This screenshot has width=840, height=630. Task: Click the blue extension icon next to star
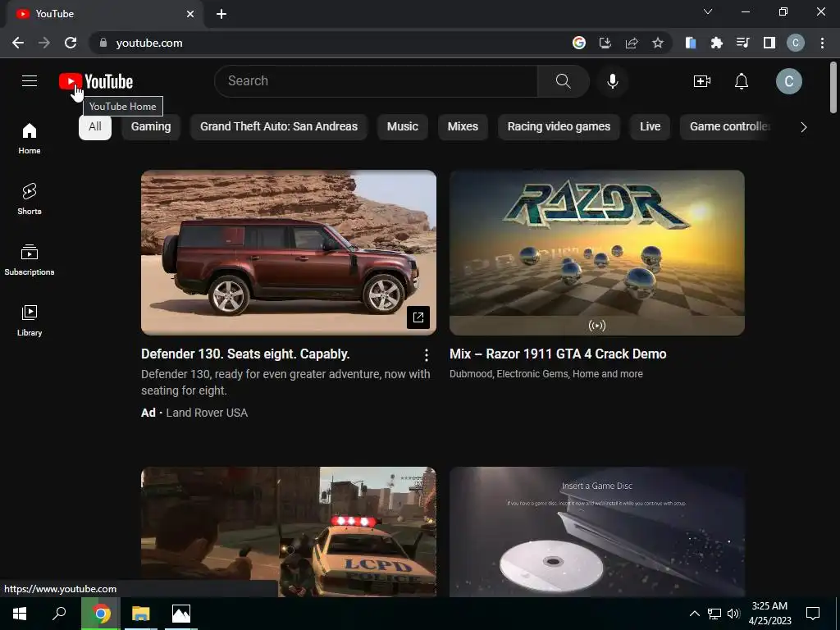point(691,43)
